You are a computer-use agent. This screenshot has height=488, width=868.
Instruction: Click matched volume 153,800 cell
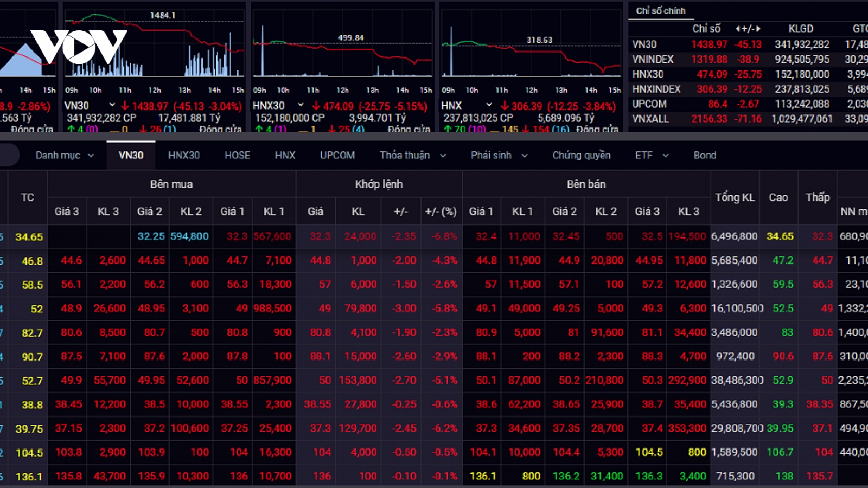(x=358, y=381)
